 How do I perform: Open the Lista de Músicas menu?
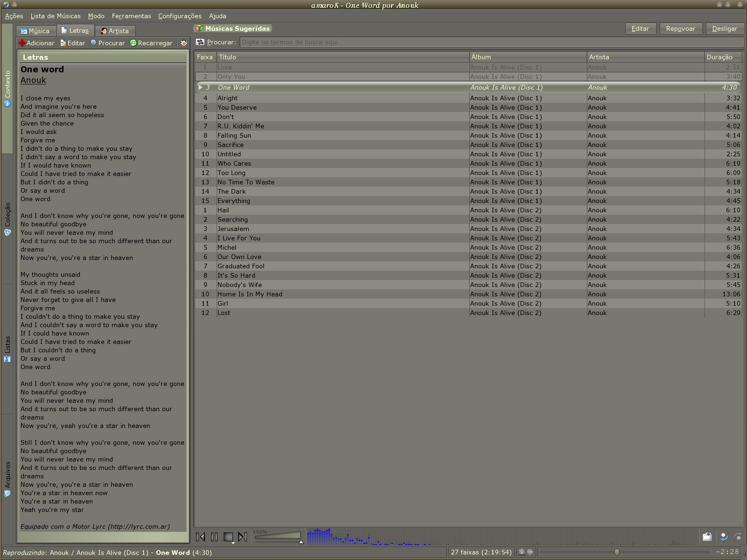[x=56, y=16]
